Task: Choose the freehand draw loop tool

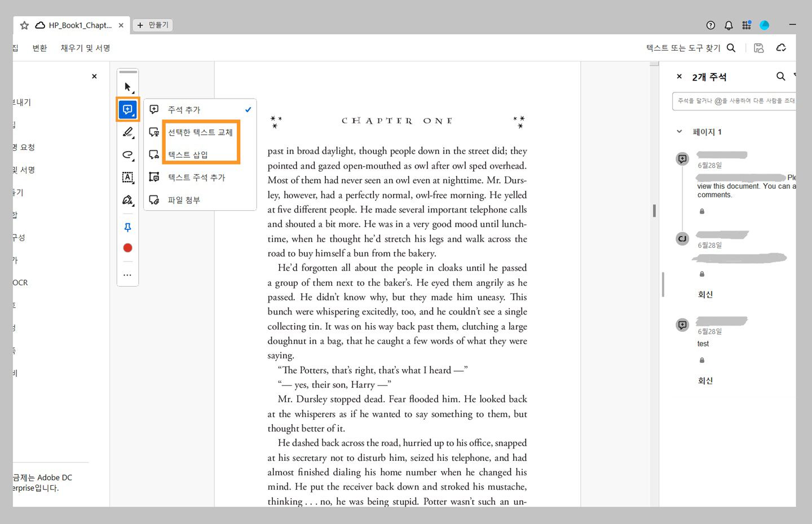Action: tap(128, 154)
